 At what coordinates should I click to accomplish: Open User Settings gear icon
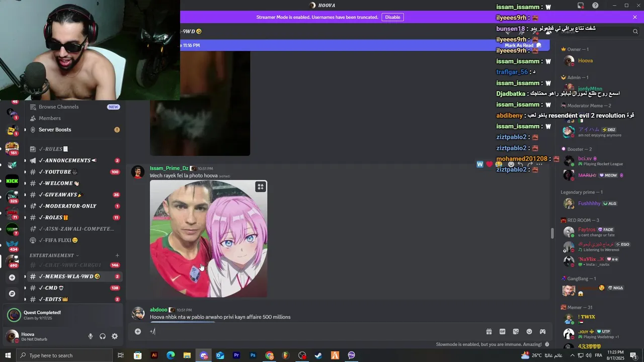point(115,336)
